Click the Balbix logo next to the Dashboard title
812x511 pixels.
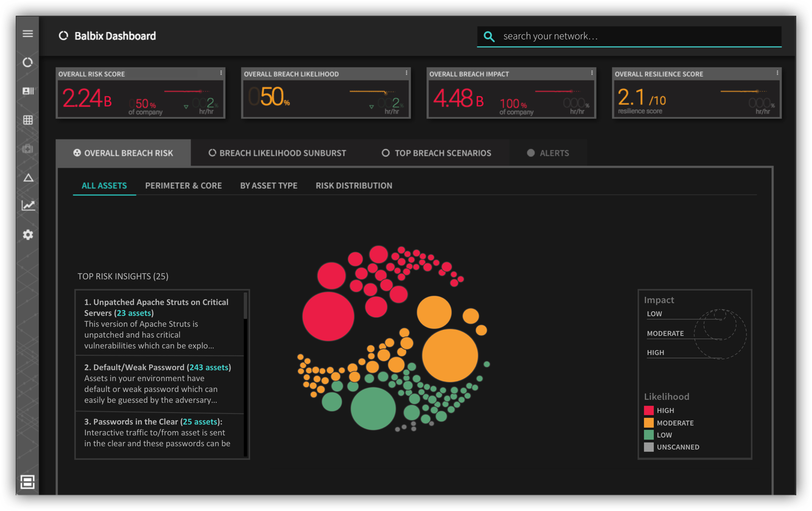(63, 35)
